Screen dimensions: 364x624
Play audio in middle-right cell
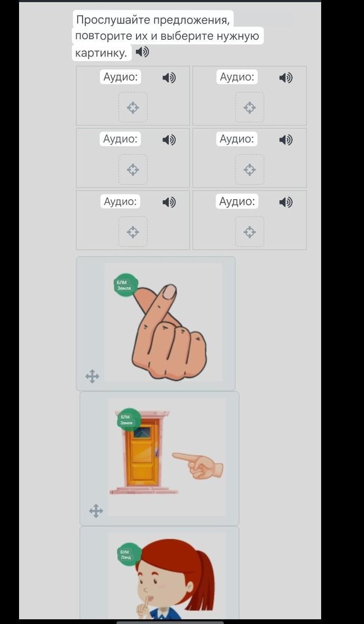[x=286, y=140]
